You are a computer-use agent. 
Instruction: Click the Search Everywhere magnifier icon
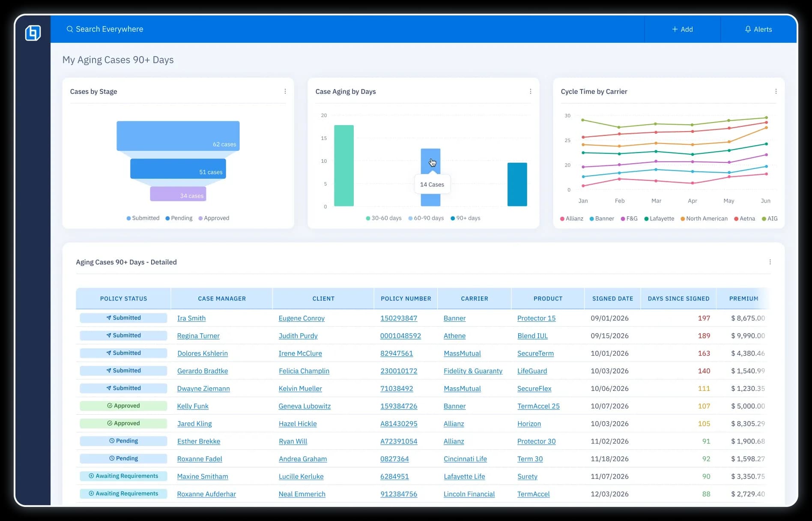[69, 29]
